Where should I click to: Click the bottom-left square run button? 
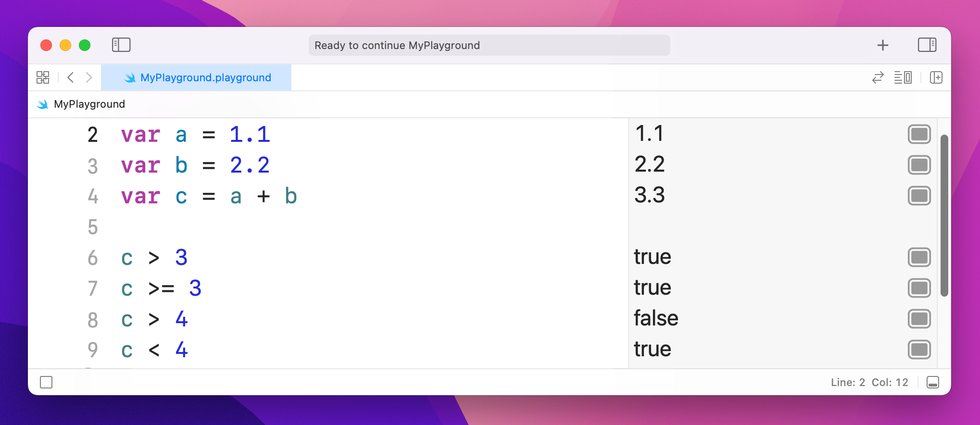46,382
